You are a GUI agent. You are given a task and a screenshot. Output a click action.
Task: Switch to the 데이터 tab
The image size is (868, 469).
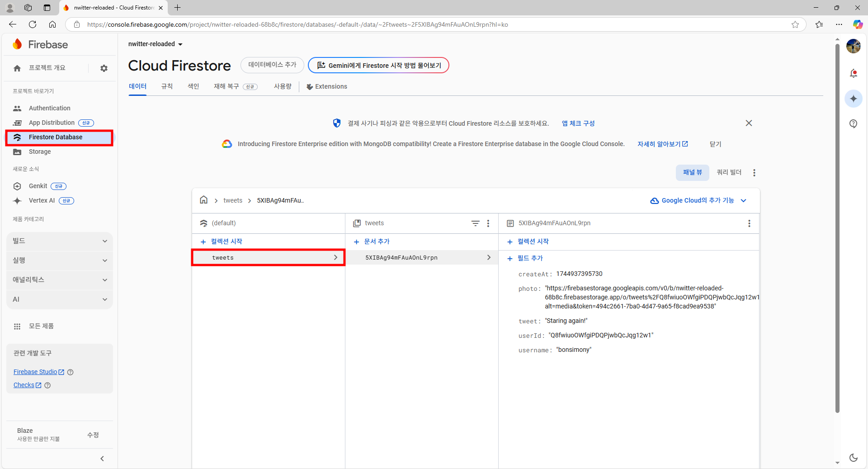click(137, 86)
